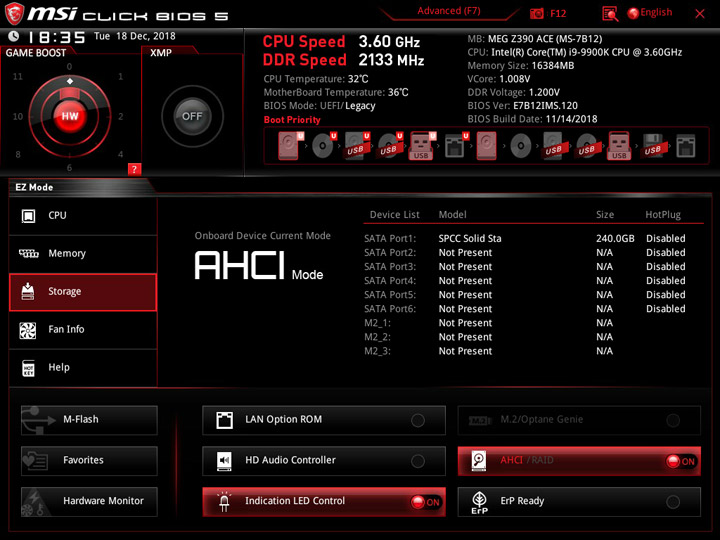The image size is (720, 540).
Task: Click the CPU Speed 3.60 GHz readout
Action: 341,42
